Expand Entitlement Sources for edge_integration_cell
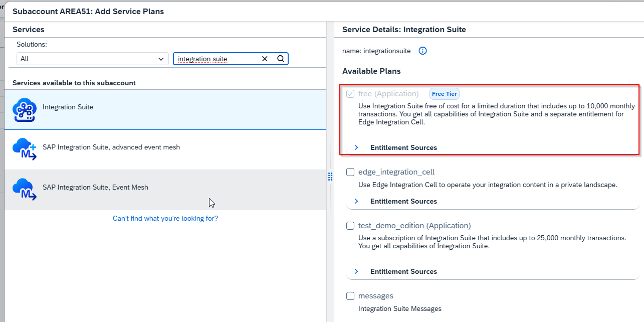Viewport: 644px width, 322px height. click(403, 201)
